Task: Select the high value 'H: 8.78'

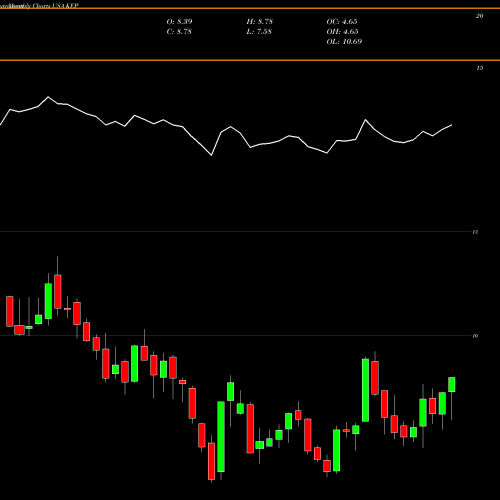Action: click(x=260, y=22)
